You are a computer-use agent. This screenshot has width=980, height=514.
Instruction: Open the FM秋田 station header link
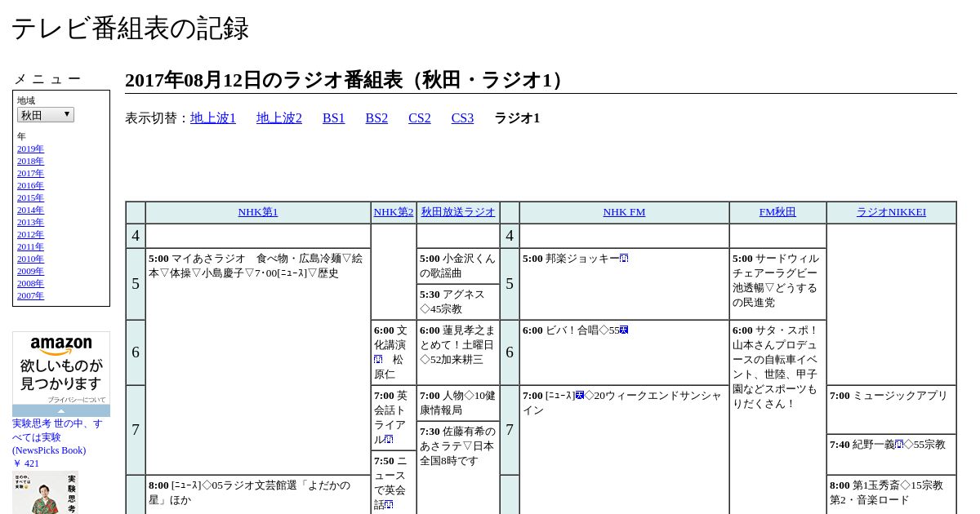point(777,212)
